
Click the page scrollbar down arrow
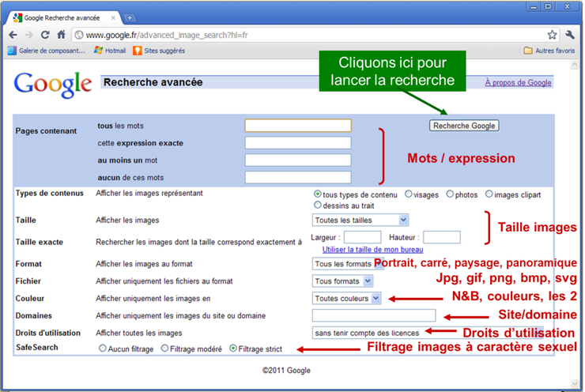[575, 383]
